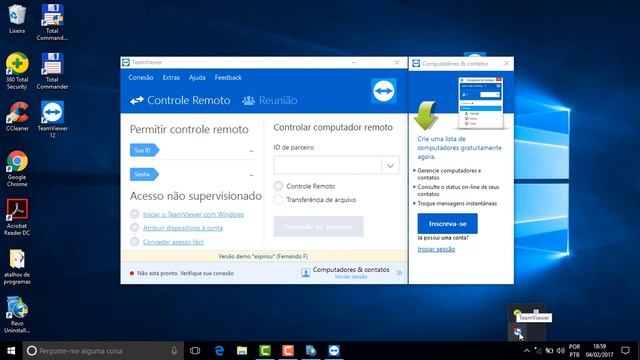Image resolution: width=640 pixels, height=360 pixels.
Task: Click Iniciar o TeamViewer com Windows link
Action: (193, 214)
